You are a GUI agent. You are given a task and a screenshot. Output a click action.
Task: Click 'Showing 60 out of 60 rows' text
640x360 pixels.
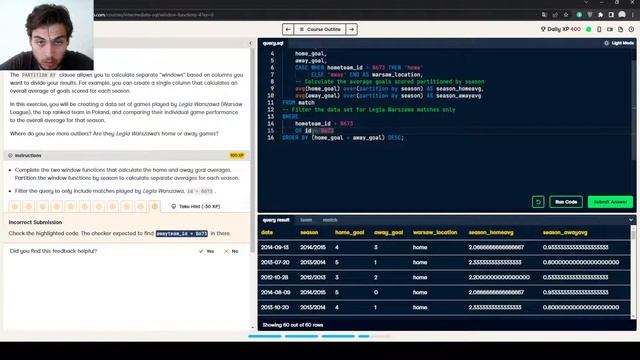(293, 325)
